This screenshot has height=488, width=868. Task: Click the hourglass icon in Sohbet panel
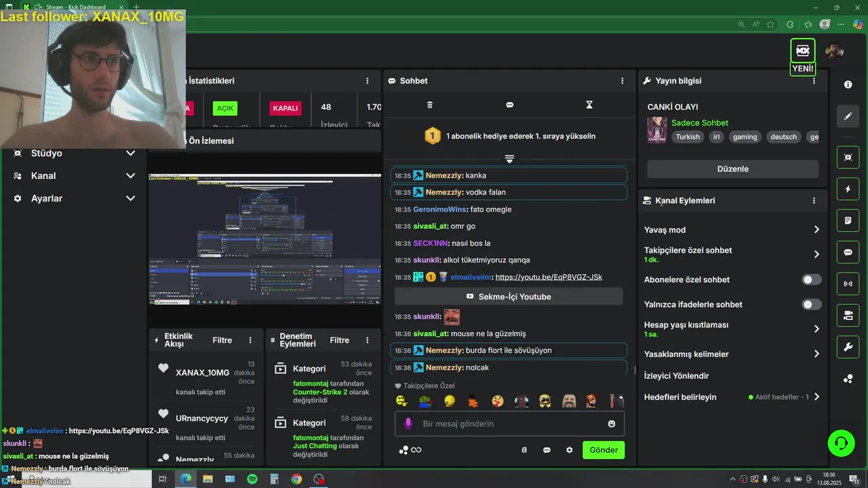click(589, 105)
